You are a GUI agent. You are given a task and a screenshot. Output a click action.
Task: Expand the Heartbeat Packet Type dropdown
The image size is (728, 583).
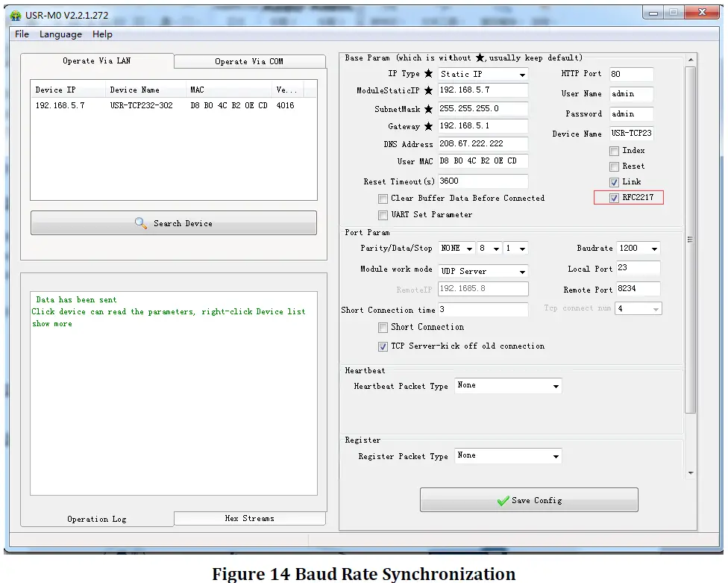coord(556,387)
